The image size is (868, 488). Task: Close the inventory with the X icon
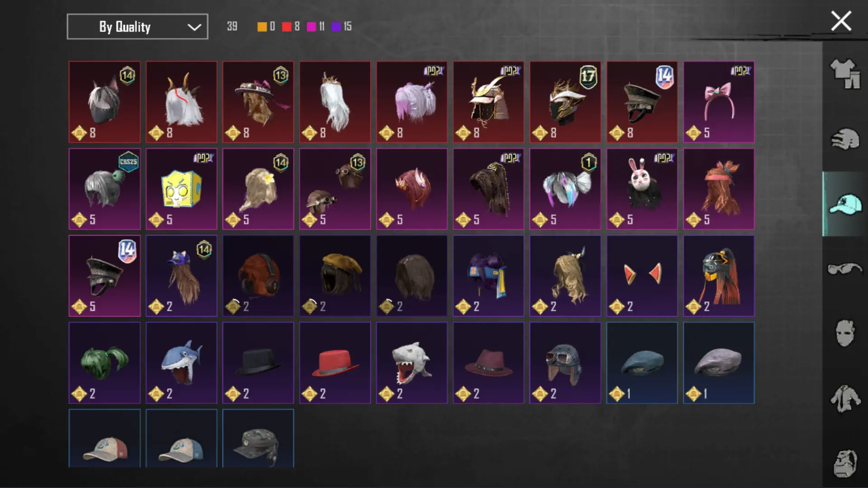(841, 21)
